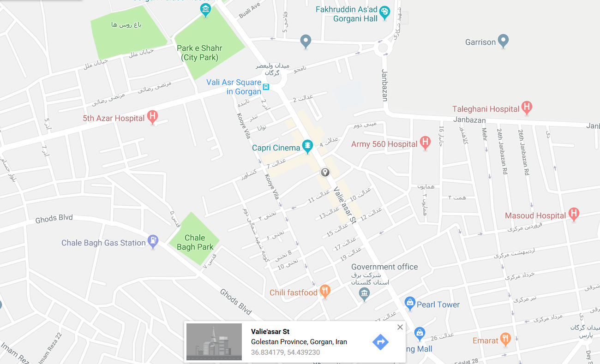Select the Army 560 Hospital marker
This screenshot has height=364, width=600.
click(425, 143)
